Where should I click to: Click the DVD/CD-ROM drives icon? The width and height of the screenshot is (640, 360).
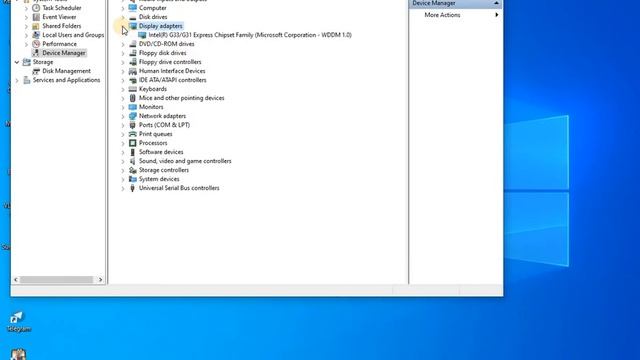(x=133, y=44)
